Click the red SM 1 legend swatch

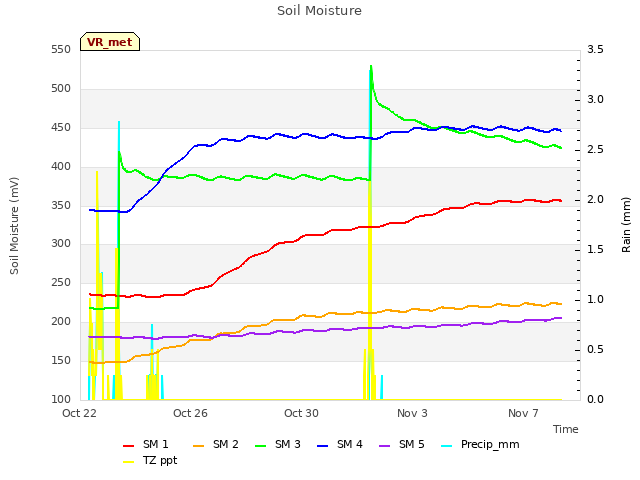coord(129,446)
